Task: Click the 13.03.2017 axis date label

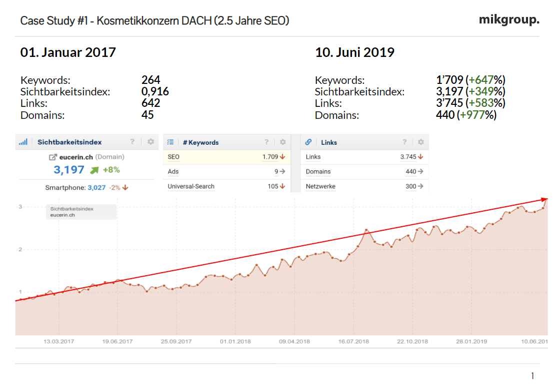Action: tap(59, 342)
